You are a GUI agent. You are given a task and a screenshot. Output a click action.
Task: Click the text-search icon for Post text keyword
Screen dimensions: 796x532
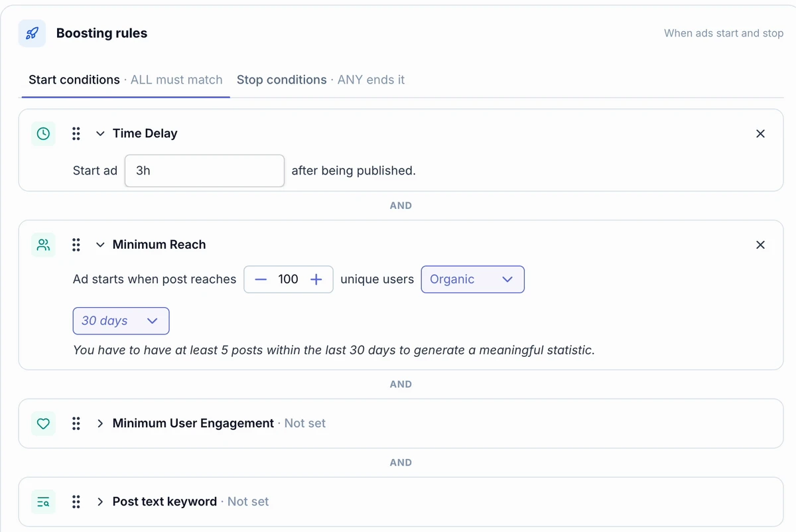pyautogui.click(x=43, y=501)
